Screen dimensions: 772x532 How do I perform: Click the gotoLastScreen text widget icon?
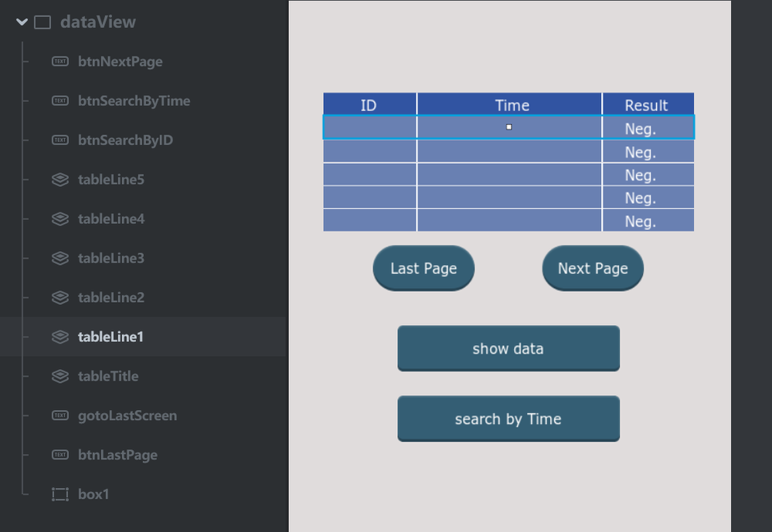click(60, 416)
